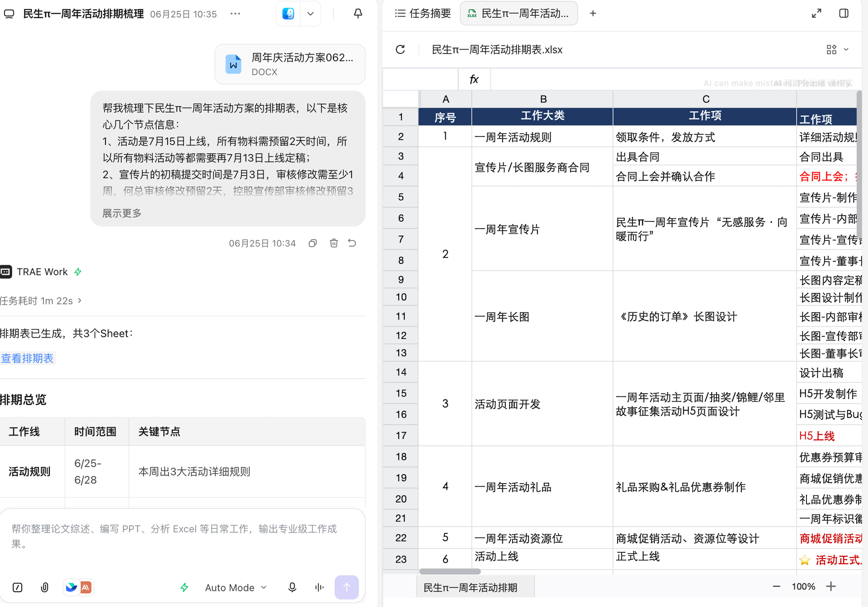Screen dimensions: 868x607
Task: Send the message with arrow button
Action: [346, 587]
